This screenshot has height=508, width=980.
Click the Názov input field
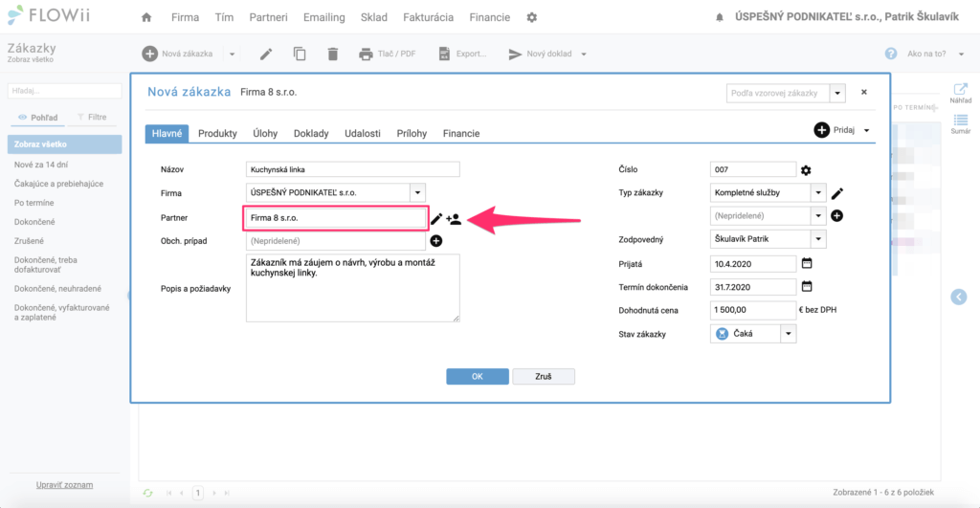(352, 169)
